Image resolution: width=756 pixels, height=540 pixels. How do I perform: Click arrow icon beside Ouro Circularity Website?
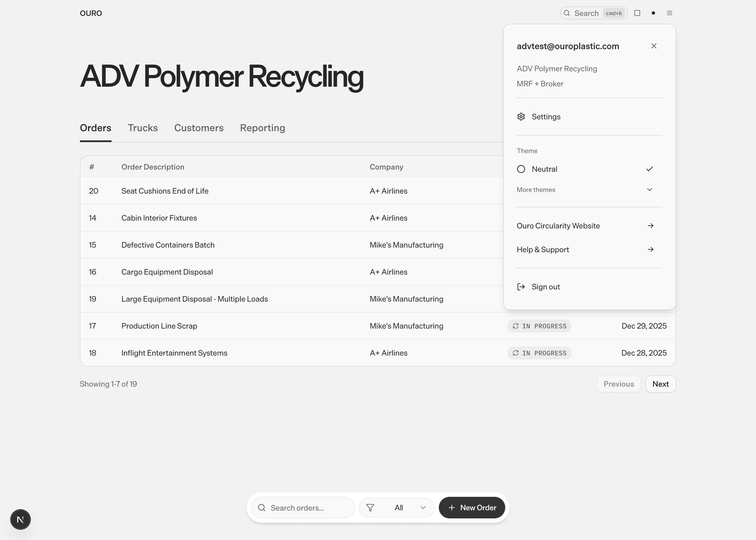click(651, 226)
